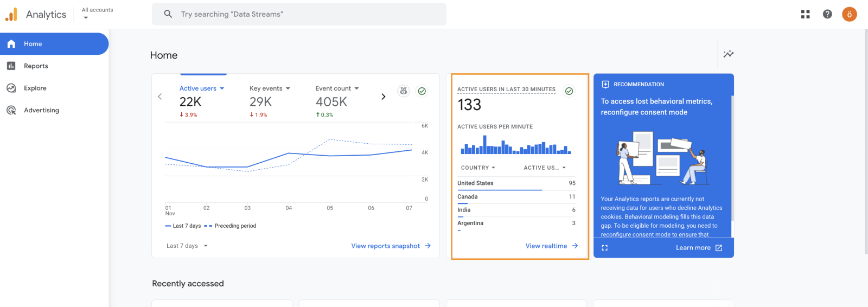868x307 pixels.
Task: Open the apps grid icon
Action: tap(806, 14)
